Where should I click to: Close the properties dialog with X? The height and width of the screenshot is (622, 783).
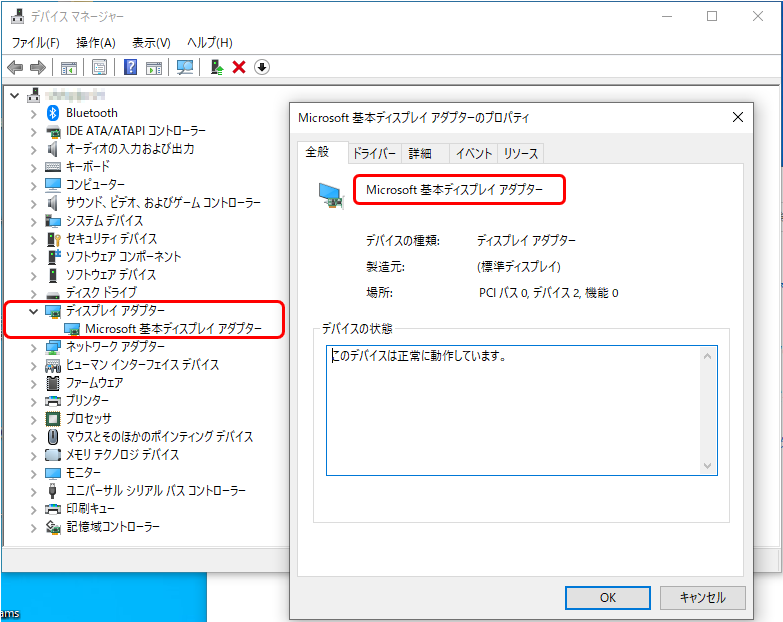738,117
